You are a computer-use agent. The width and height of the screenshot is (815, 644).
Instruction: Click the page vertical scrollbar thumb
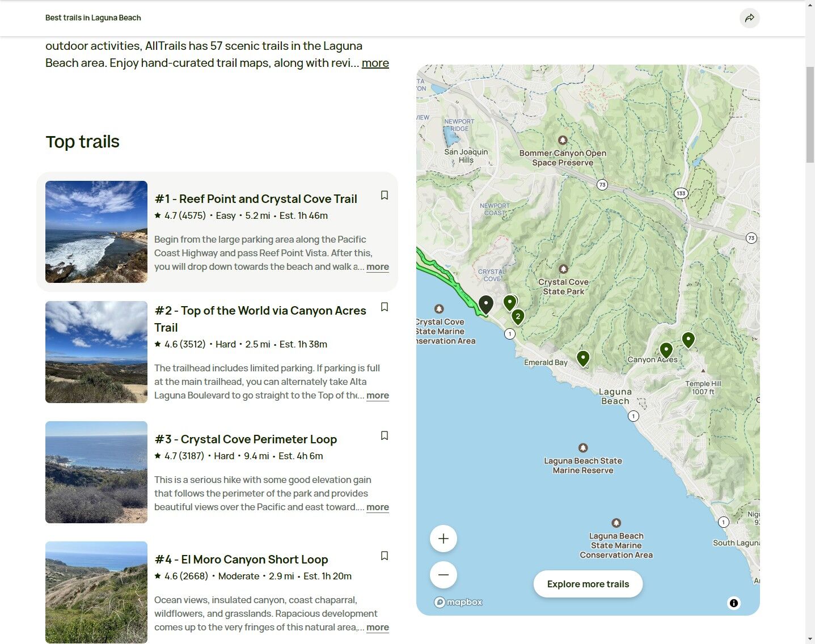pyautogui.click(x=810, y=115)
